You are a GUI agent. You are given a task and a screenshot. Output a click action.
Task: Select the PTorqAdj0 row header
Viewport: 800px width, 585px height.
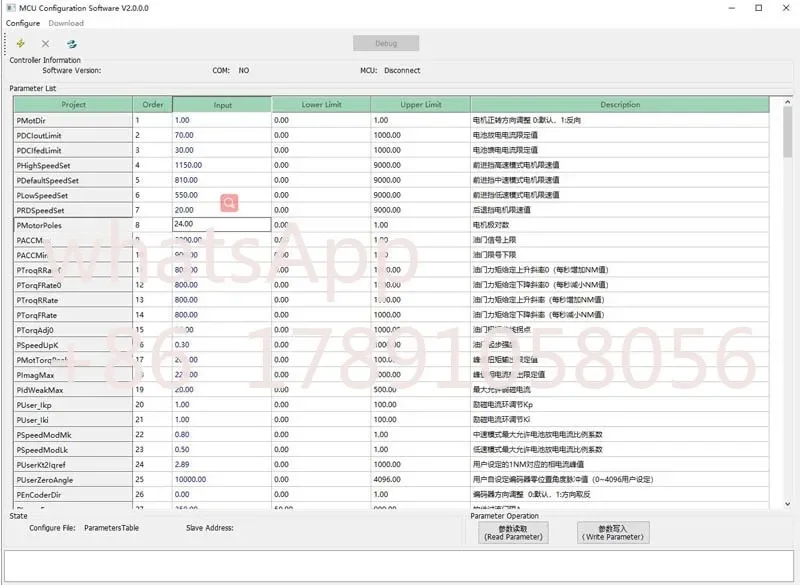coord(73,330)
